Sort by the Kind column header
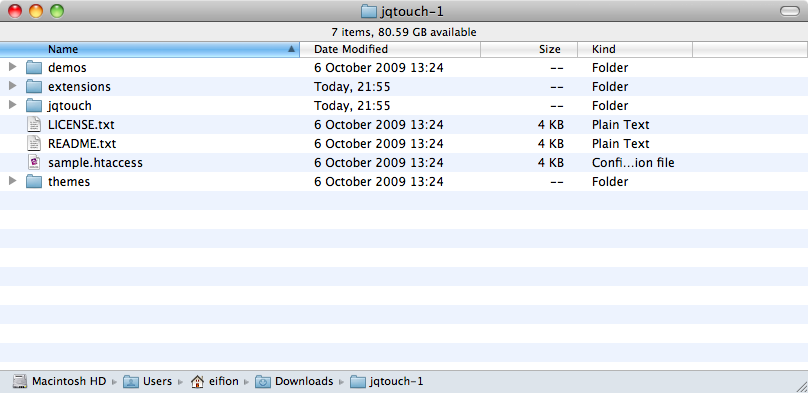The image size is (808, 393). [x=635, y=49]
